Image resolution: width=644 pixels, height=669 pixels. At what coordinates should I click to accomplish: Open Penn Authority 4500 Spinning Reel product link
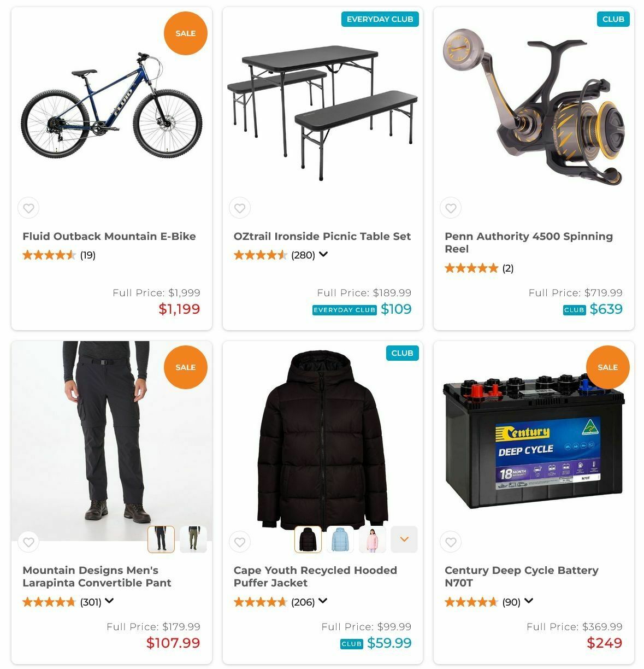pyautogui.click(x=528, y=243)
